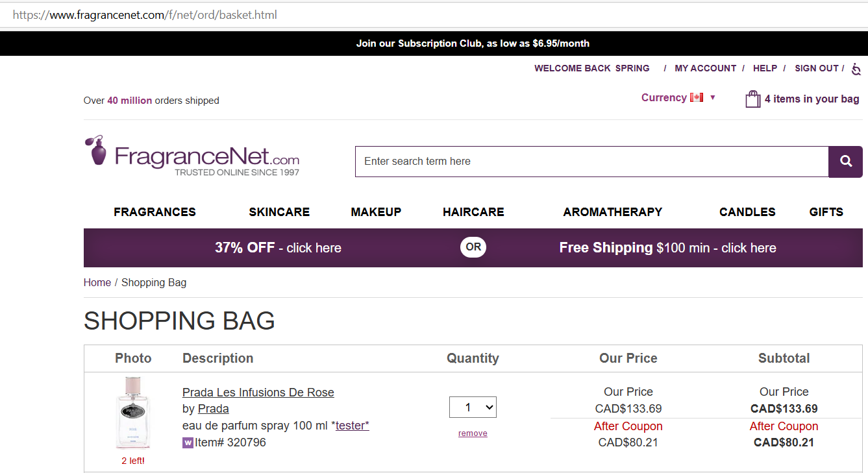
Task: Click the Canadian flag currency icon
Action: pos(697,97)
